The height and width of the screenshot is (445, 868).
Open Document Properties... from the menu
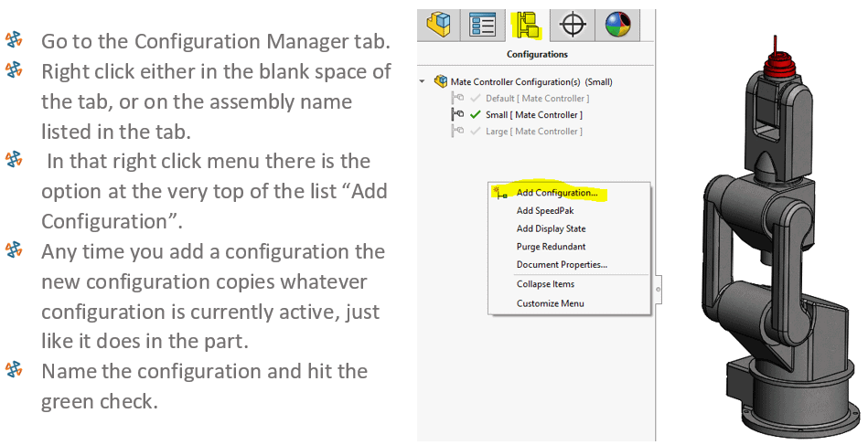pyautogui.click(x=562, y=265)
